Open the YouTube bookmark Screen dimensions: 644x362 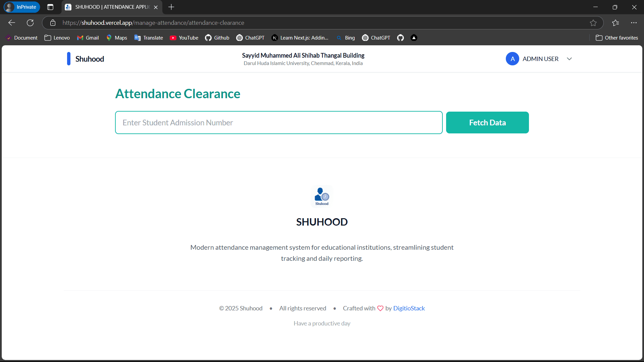(x=184, y=38)
